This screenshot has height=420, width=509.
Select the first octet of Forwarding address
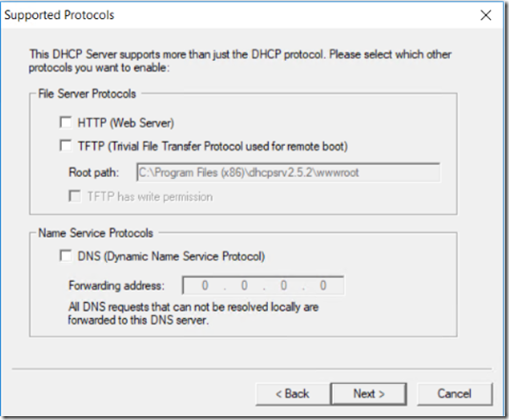[205, 286]
